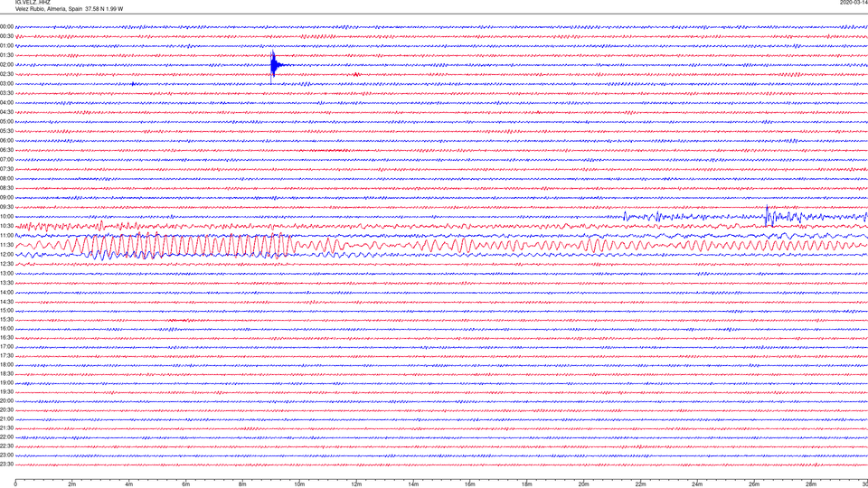The height and width of the screenshot is (488, 868).
Task: Click the 12m tick on time axis
Action: (356, 484)
